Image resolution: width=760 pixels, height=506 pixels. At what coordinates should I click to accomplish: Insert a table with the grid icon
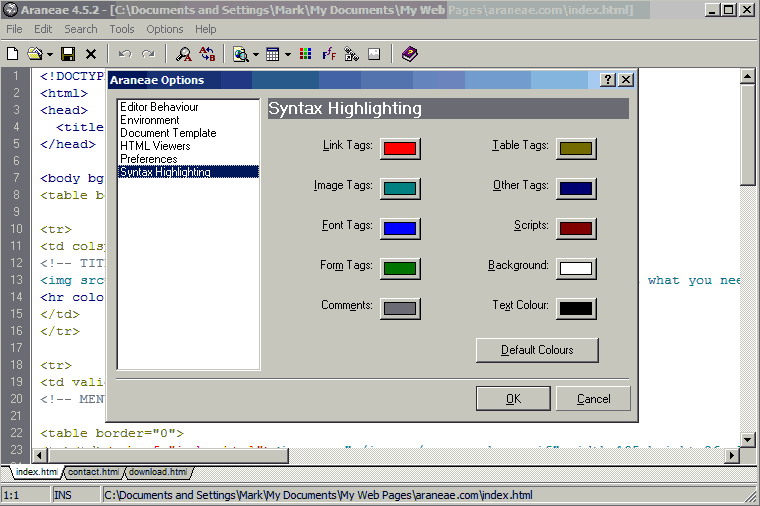click(x=273, y=54)
